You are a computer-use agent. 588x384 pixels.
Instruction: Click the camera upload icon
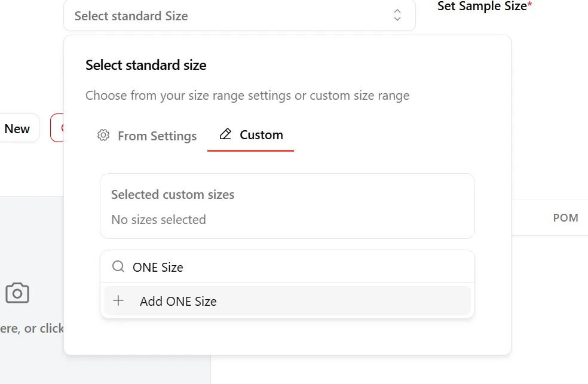17,293
